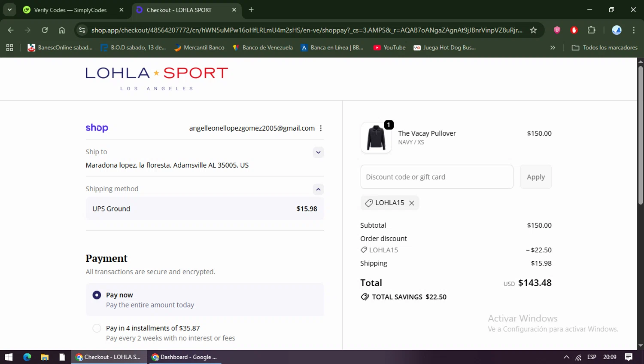This screenshot has width=644, height=364.
Task: Switch to the Verify Codes SimplyCodes tab
Action: (x=70, y=10)
